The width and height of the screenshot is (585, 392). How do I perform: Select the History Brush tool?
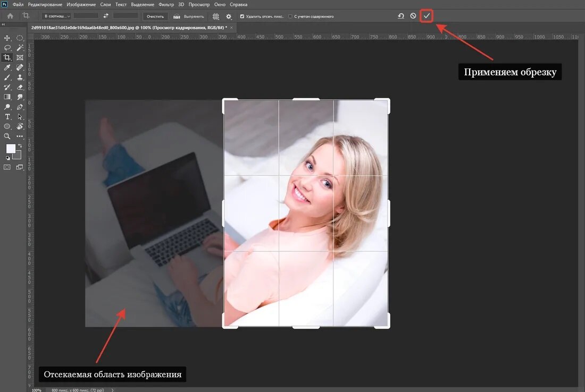pos(7,87)
